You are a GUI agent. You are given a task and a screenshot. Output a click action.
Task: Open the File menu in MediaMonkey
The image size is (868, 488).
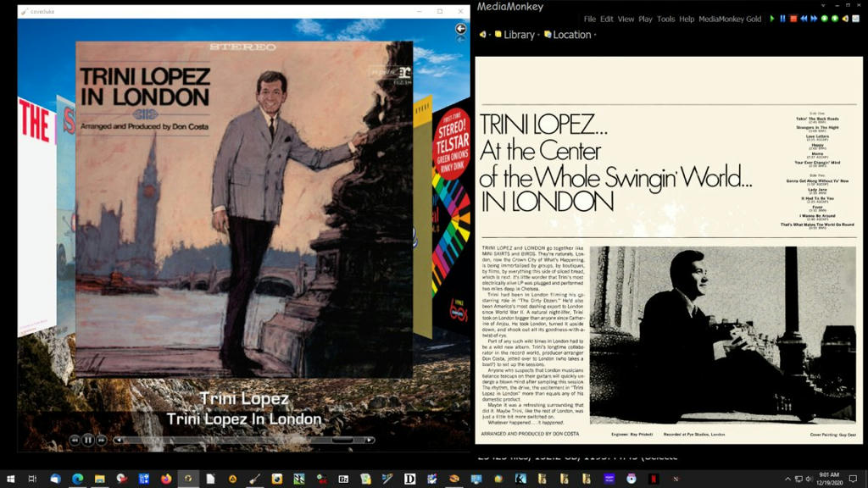click(x=590, y=19)
